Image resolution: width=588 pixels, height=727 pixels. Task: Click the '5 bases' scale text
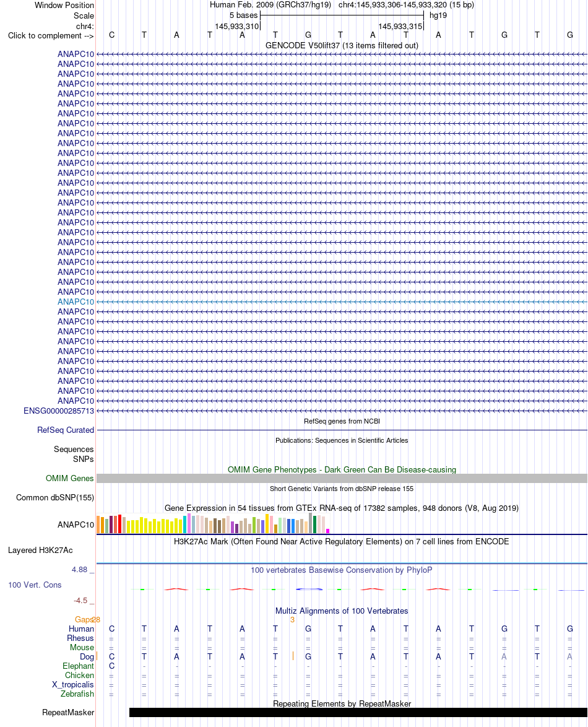243,15
